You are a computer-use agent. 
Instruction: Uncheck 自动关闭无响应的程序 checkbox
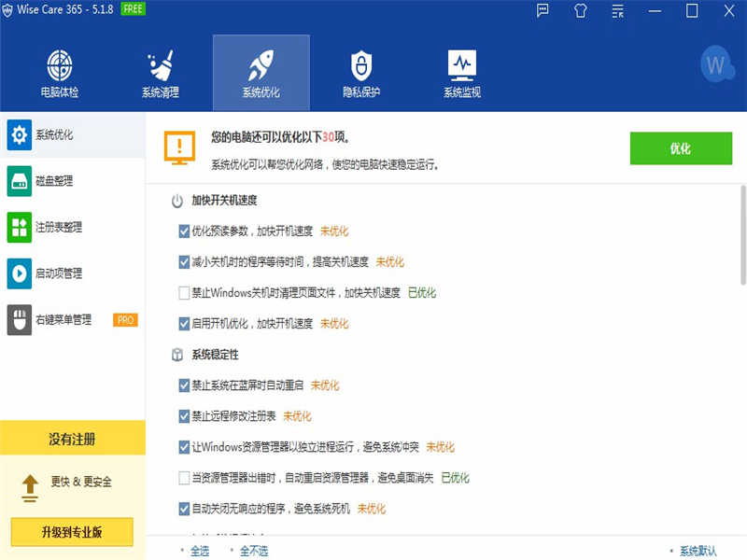(x=184, y=509)
